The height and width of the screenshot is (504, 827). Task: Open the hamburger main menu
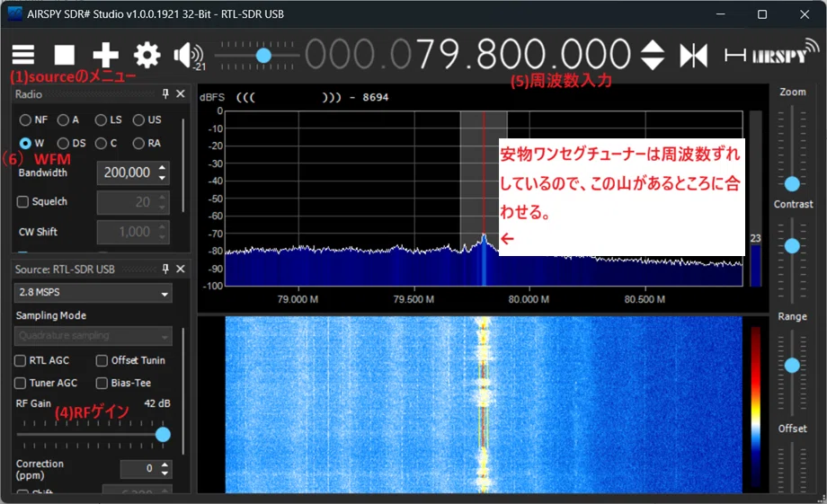23,54
